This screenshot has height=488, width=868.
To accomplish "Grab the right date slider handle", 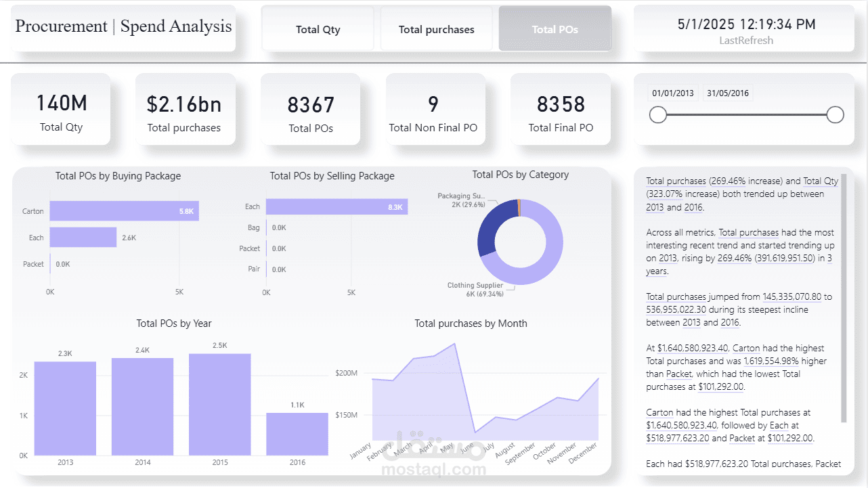I will (x=835, y=115).
